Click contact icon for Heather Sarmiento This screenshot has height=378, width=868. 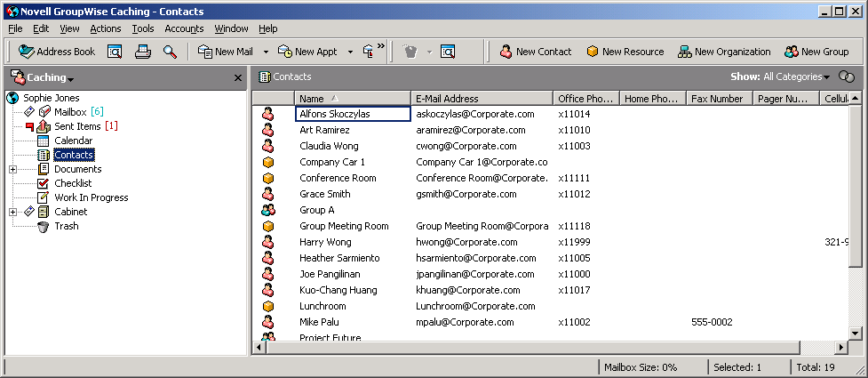(x=268, y=258)
